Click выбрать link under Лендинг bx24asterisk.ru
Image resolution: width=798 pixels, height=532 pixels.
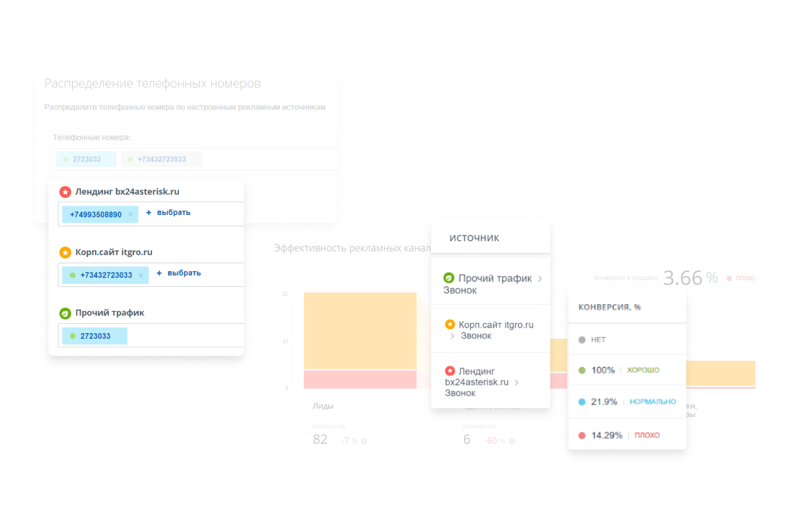[x=174, y=212]
